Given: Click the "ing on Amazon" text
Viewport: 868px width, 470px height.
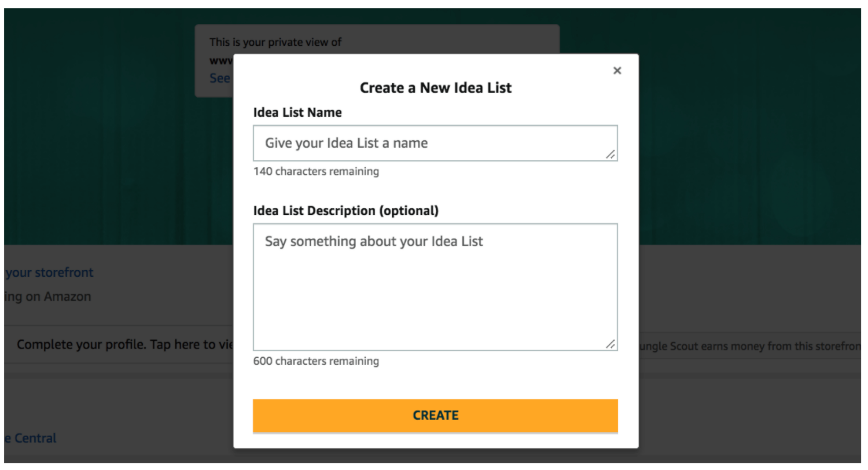Looking at the screenshot, I should (x=48, y=297).
